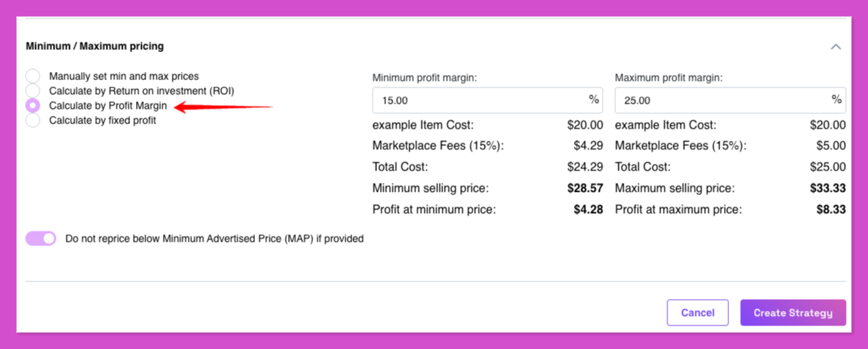
Task: Click the Cancel button
Action: 697,312
